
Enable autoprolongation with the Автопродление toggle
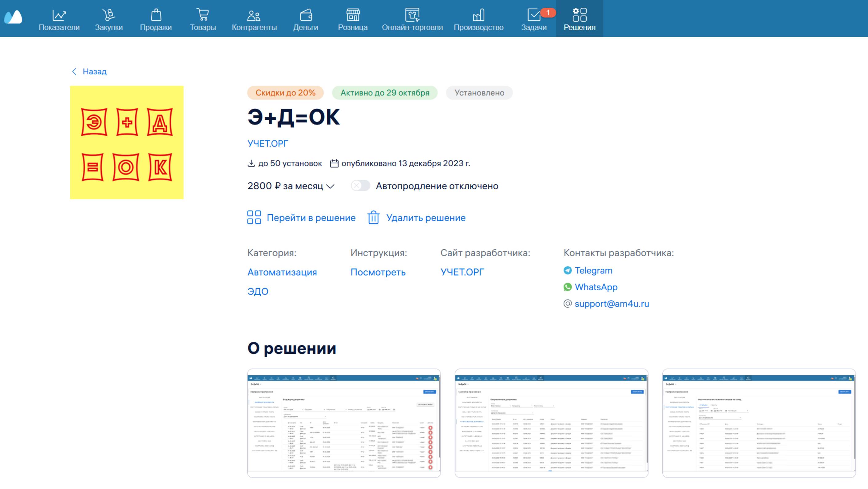[360, 186]
